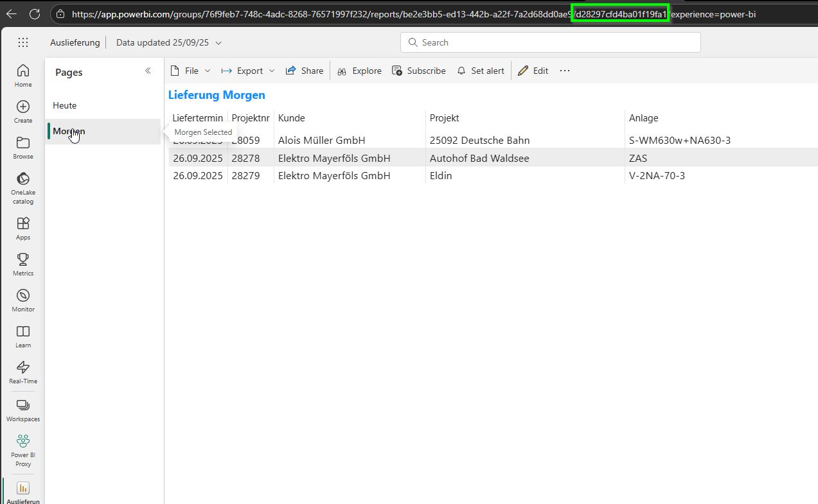Reload the page in the browser

(35, 13)
